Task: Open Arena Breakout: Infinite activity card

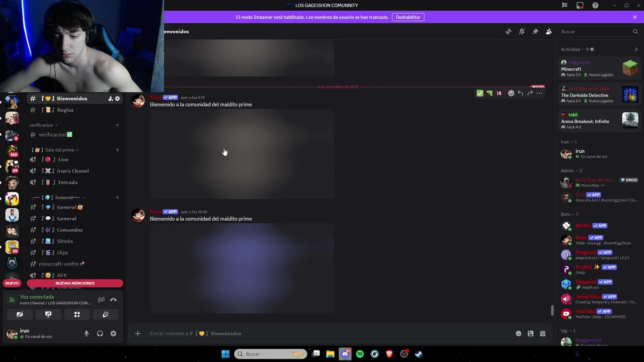Action: pyautogui.click(x=599, y=121)
